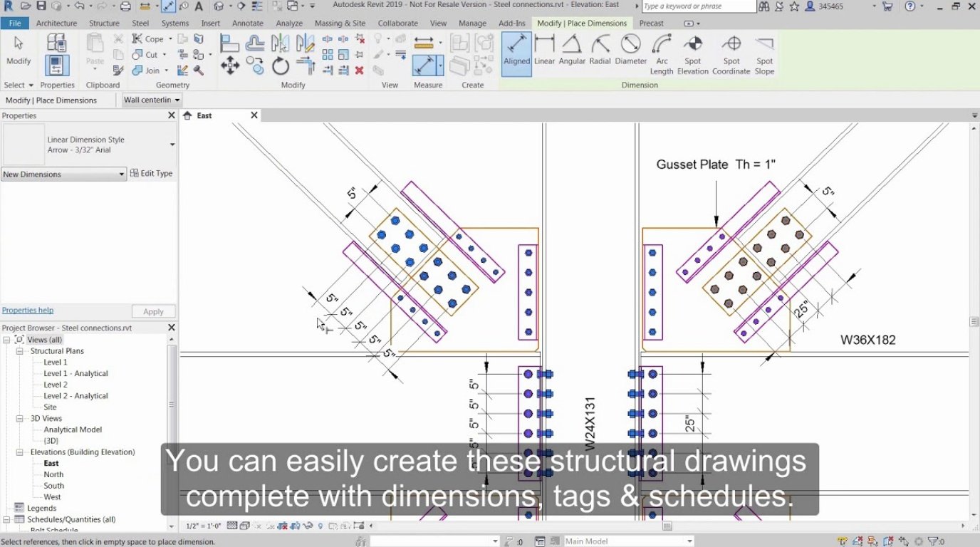Pick the Angular dimension tool
The width and height of the screenshot is (980, 547).
(572, 51)
